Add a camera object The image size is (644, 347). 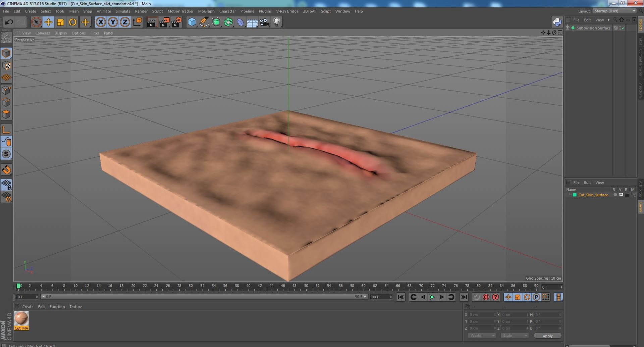pos(265,22)
